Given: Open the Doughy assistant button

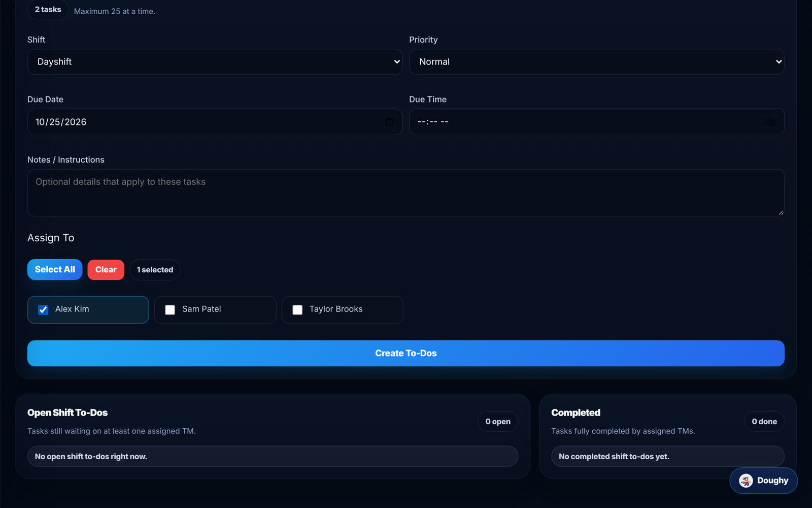Looking at the screenshot, I should 763,481.
